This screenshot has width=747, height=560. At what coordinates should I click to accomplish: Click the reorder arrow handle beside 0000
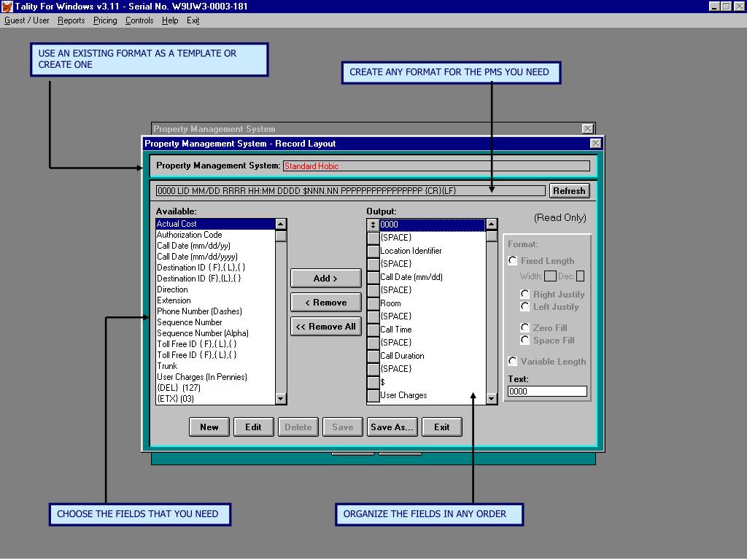[373, 225]
